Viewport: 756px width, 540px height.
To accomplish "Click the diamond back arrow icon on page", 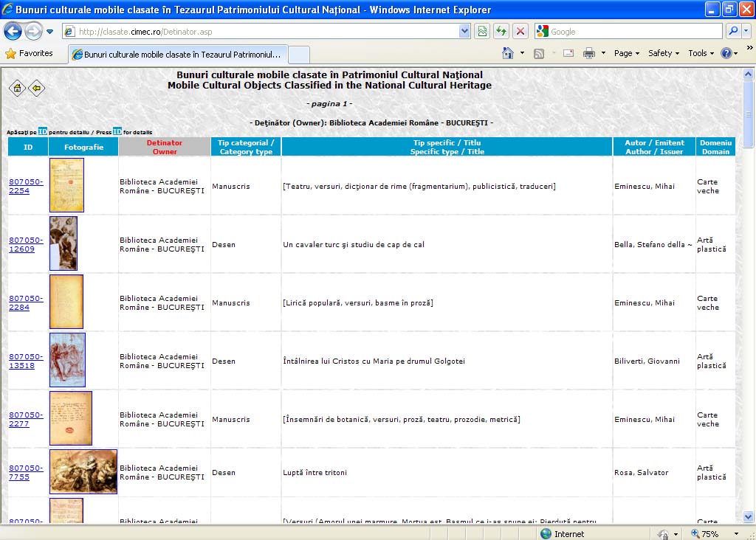I will [37, 88].
